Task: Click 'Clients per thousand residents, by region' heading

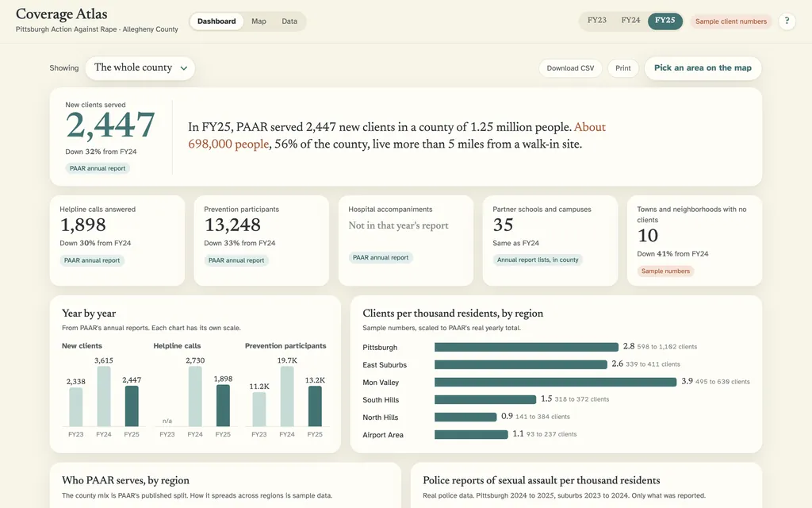Action: (x=453, y=314)
